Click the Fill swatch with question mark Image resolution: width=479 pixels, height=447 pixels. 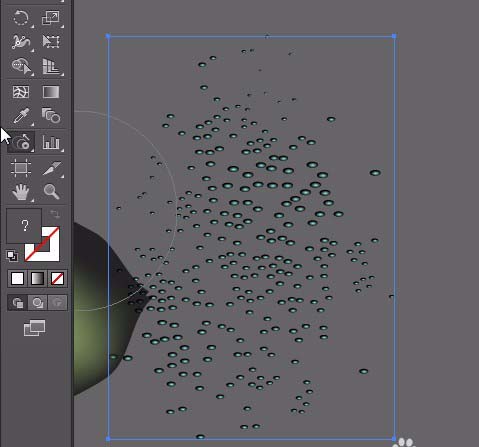[x=24, y=226]
